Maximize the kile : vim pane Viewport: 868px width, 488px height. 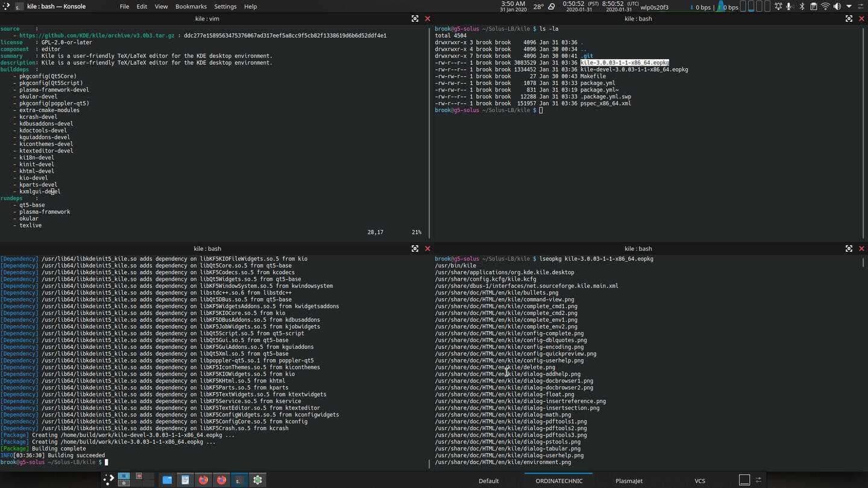tap(415, 19)
